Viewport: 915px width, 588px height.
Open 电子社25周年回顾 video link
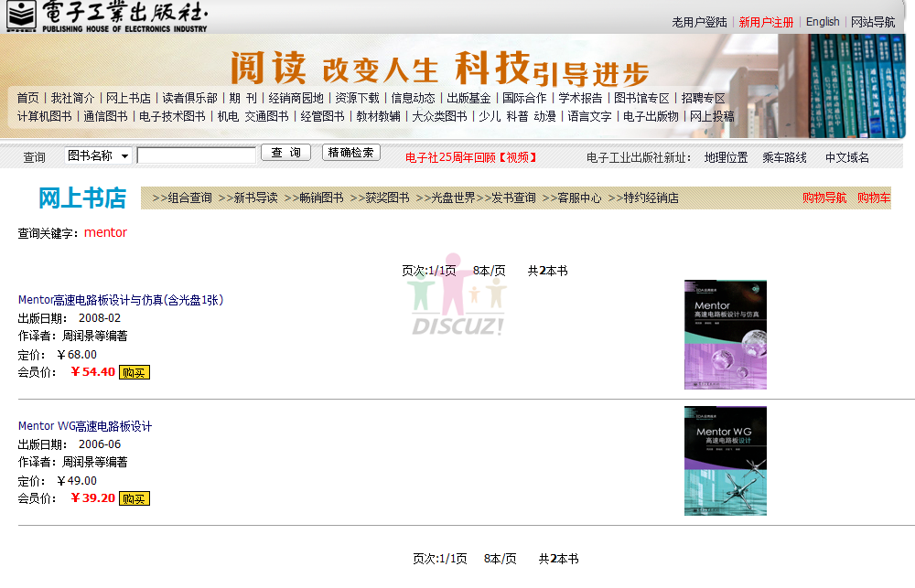[x=471, y=157]
